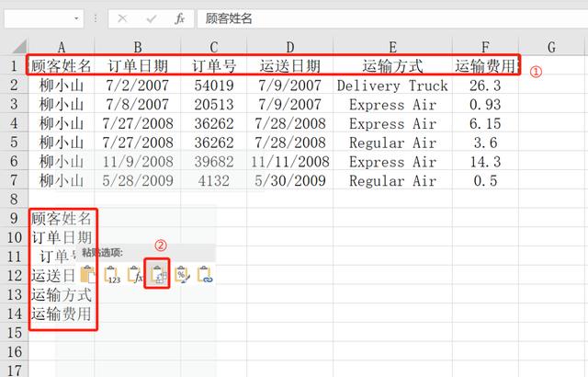Screen dimensions: 588x377
Task: Select the Paste Values (123) icon
Action: click(112, 274)
